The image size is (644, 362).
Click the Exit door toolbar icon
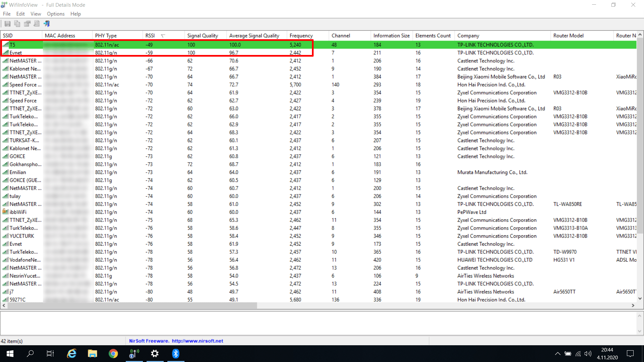[x=47, y=23]
